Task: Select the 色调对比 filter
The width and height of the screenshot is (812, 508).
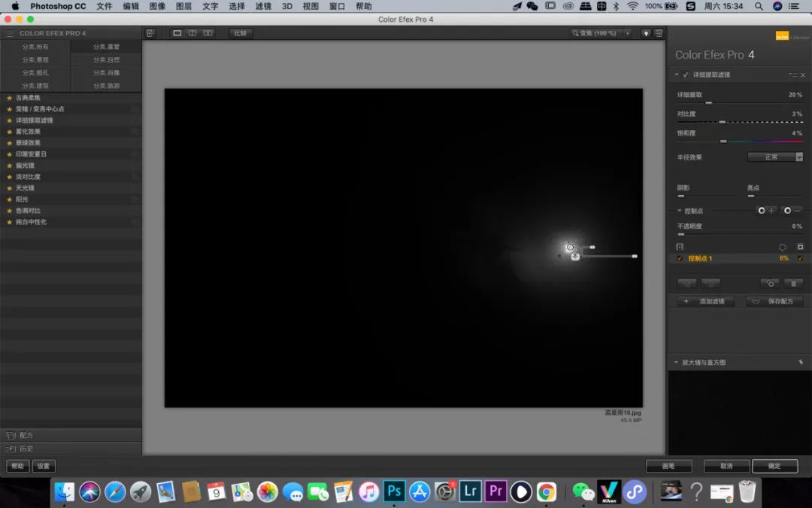Action: 28,211
